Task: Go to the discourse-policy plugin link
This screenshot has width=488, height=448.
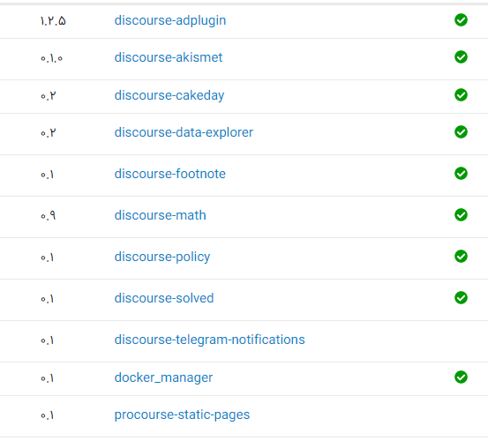Action: click(162, 257)
